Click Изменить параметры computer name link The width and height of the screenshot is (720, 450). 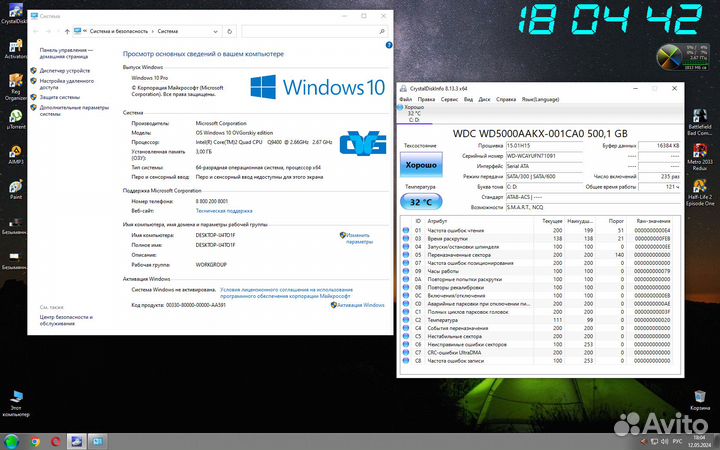click(x=359, y=238)
